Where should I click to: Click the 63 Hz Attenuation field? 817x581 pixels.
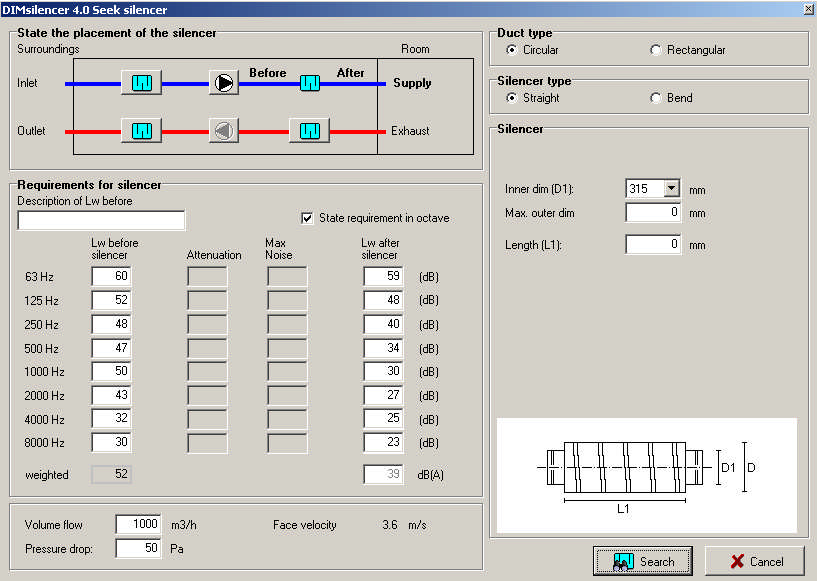pos(207,276)
